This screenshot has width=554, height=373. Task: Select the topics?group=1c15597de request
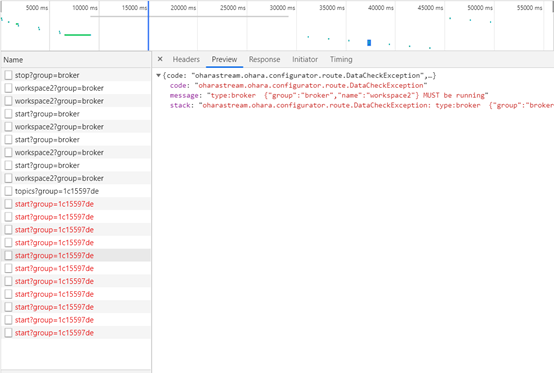click(x=76, y=191)
